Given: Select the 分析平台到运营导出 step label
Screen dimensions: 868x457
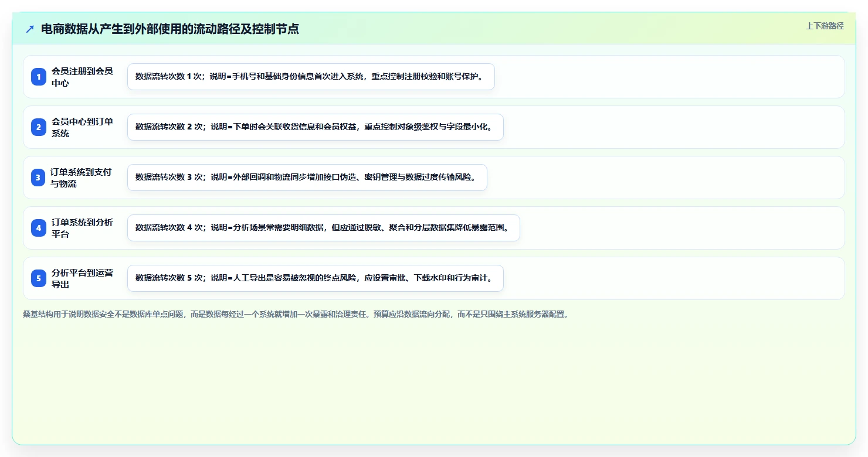Looking at the screenshot, I should coord(82,278).
